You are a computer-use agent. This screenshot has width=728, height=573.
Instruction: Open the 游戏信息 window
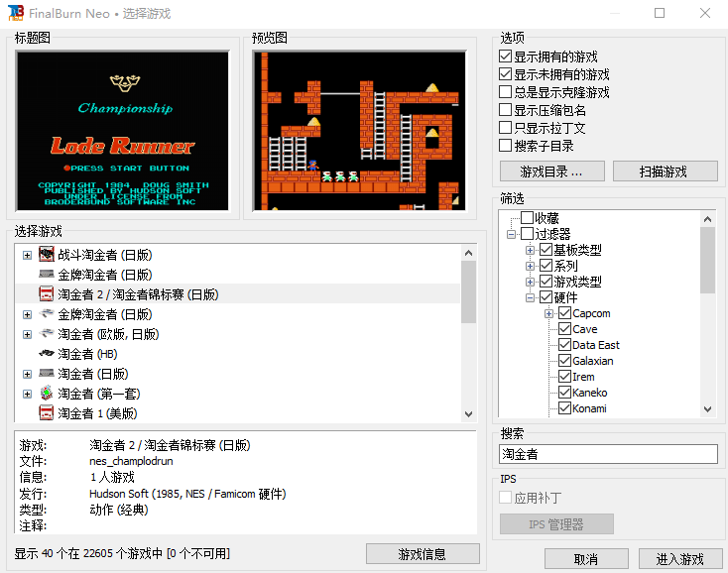[423, 553]
